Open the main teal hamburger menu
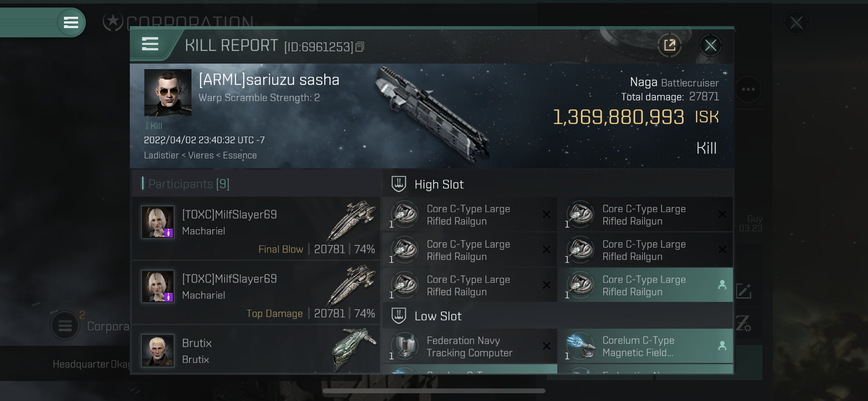 (x=71, y=23)
